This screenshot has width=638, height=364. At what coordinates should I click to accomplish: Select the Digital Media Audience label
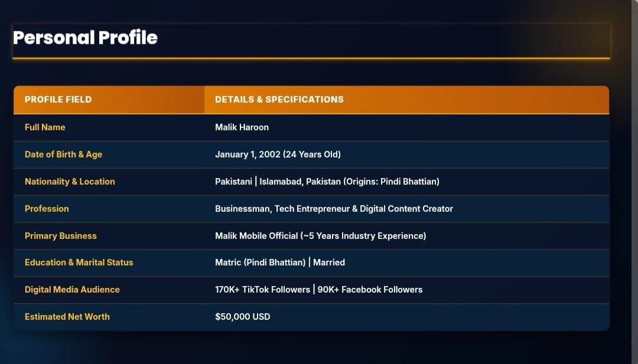pos(73,290)
